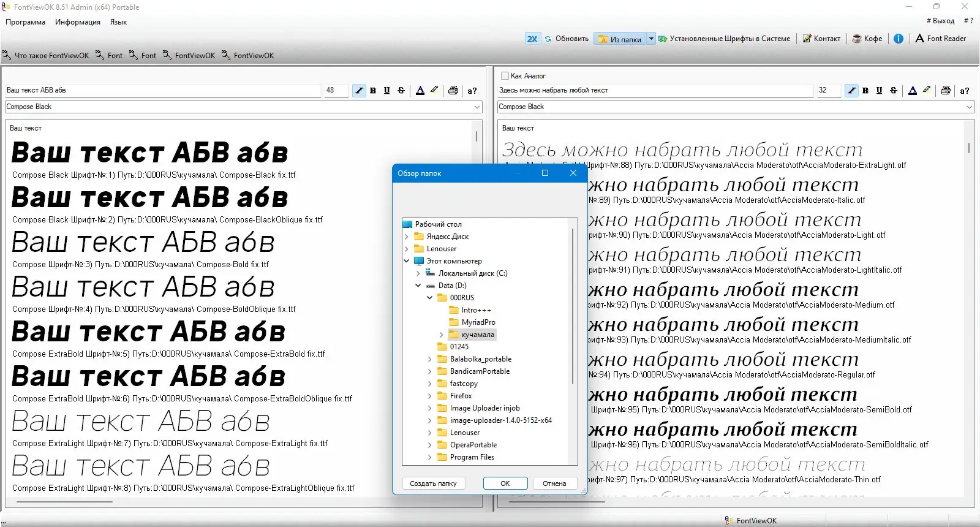Toggle the 2X view button
Screen dimensions: 980x527
532,39
